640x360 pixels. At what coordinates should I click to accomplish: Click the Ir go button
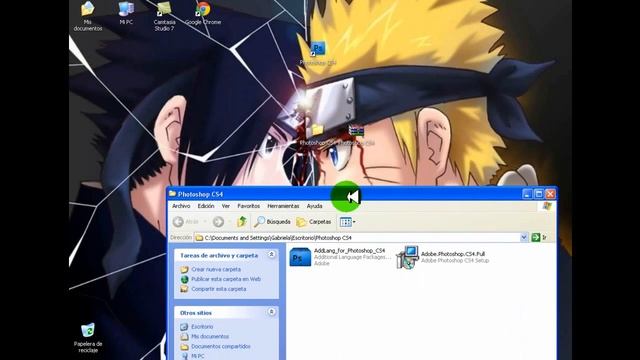pos(539,238)
